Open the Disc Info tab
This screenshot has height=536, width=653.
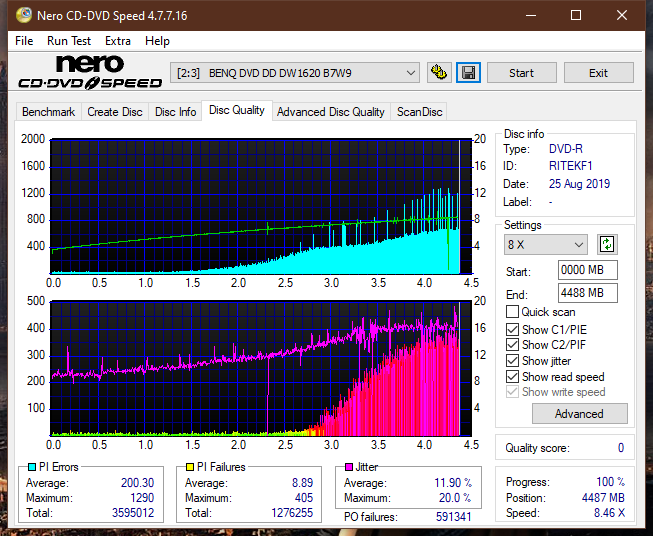click(175, 112)
